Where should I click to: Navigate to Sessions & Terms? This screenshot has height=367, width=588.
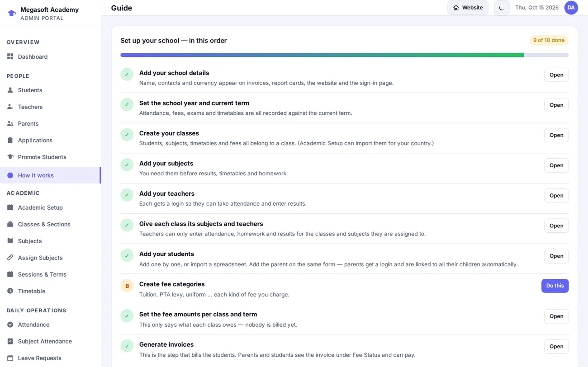50,274
